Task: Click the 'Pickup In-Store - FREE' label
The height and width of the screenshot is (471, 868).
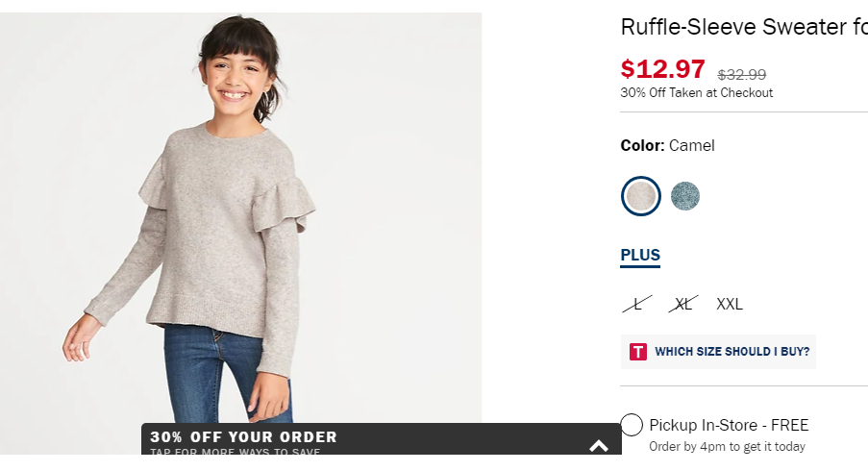Action: coord(729,425)
